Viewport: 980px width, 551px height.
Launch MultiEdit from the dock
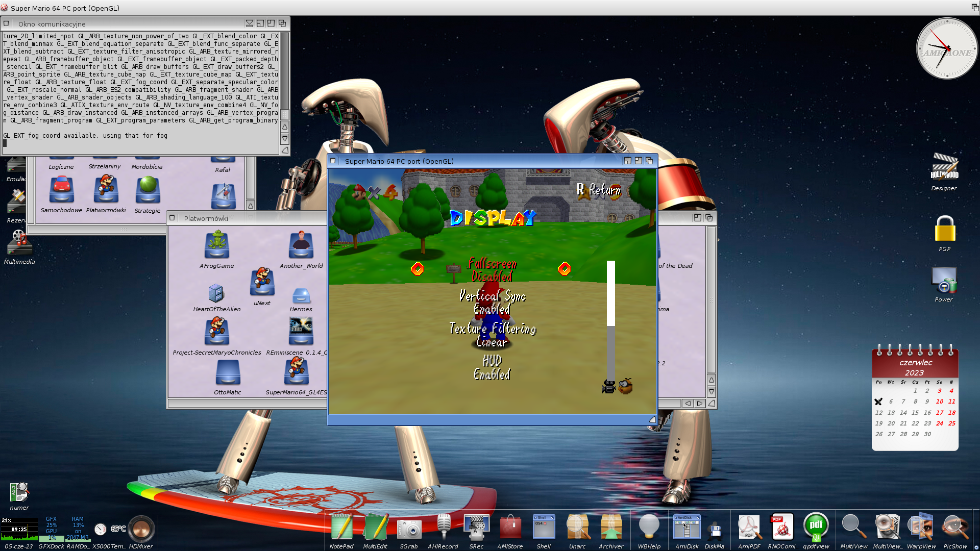pos(375,527)
